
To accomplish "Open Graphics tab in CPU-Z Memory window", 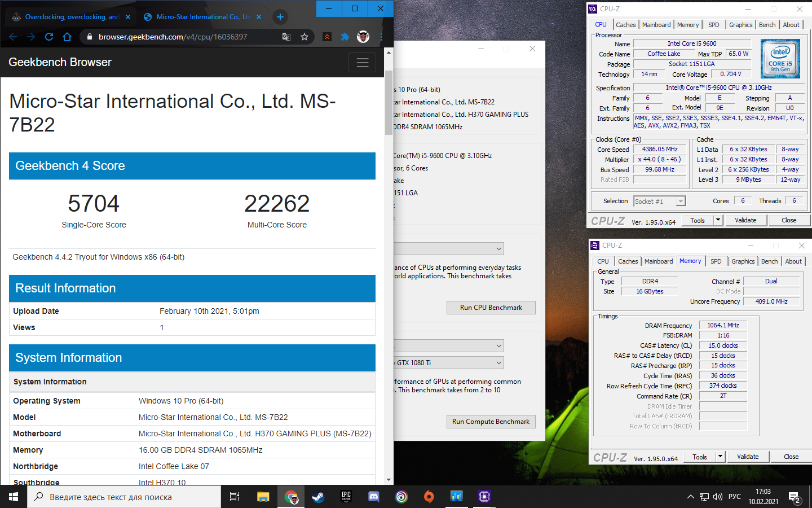I will click(x=743, y=261).
